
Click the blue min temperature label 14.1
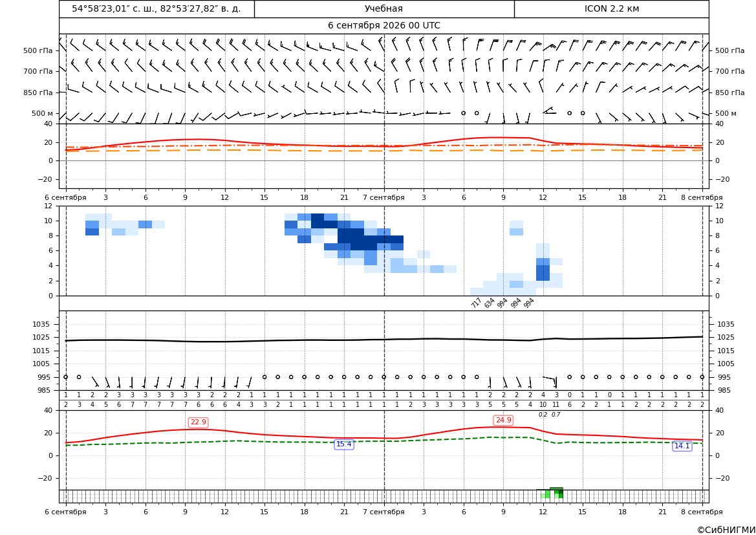tap(682, 446)
